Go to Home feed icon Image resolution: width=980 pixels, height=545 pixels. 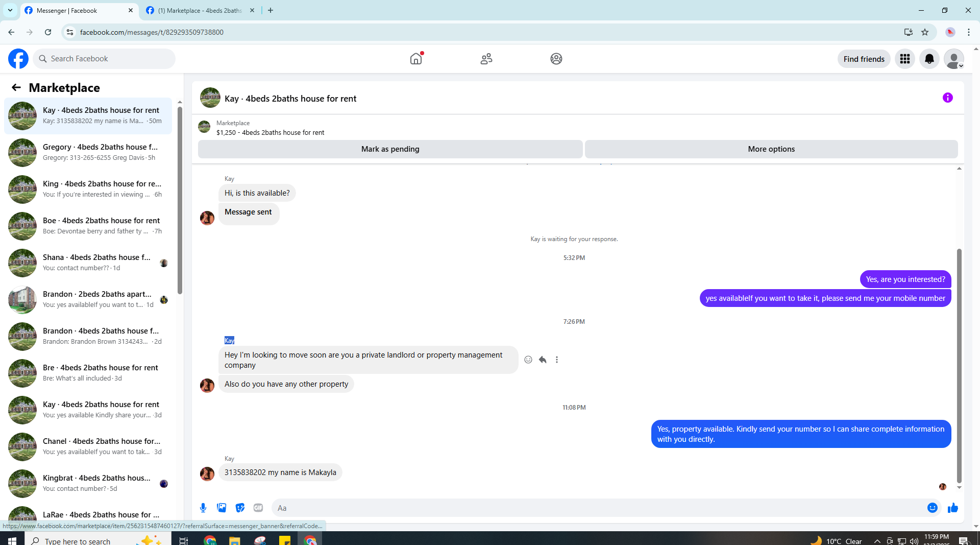coord(416,59)
